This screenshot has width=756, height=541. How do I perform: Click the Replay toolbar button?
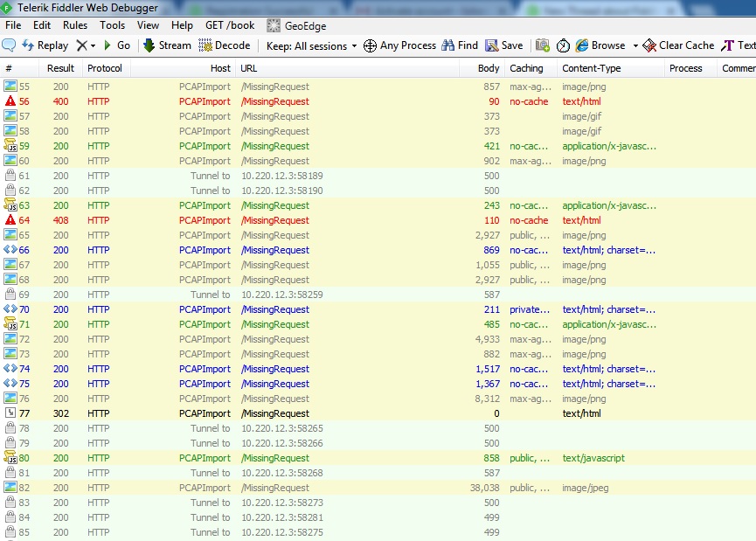[45, 45]
